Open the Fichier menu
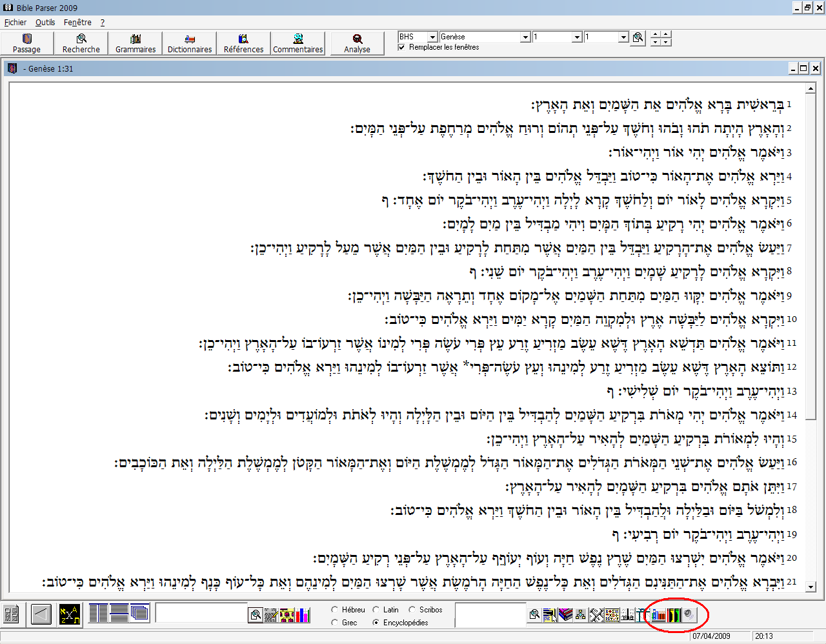 click(x=15, y=23)
